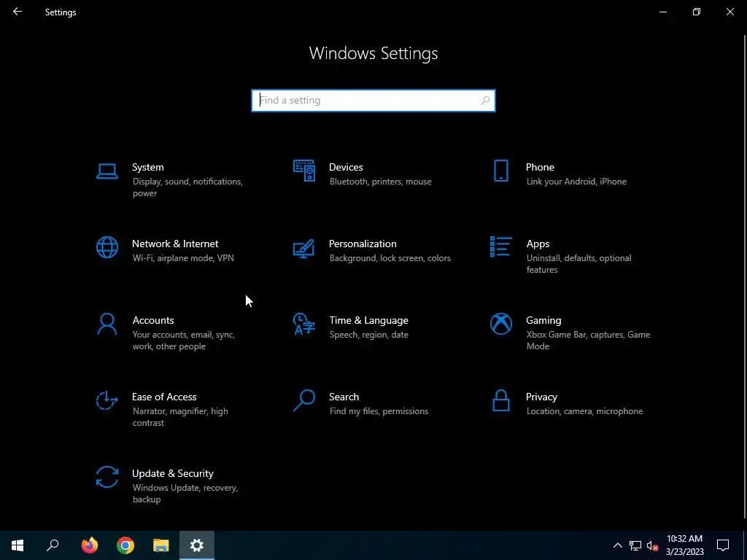Click the Windows Settings heading
The width and height of the screenshot is (747, 560).
click(x=373, y=53)
